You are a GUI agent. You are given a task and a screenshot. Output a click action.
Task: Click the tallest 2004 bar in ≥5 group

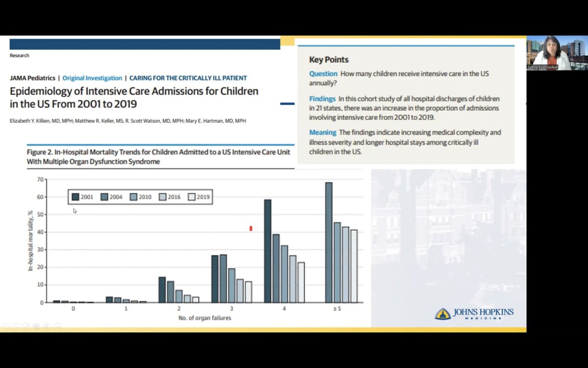329,242
